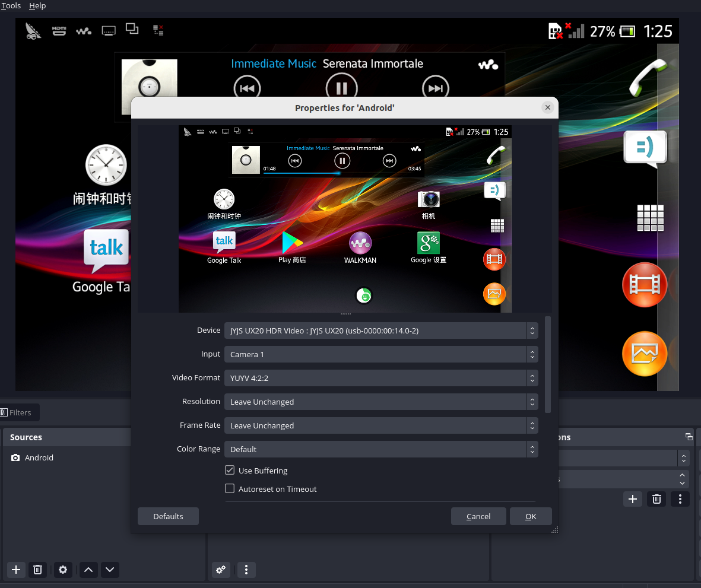Remove scene transition using trash icon
Viewport: 701px width, 588px height.
pyautogui.click(x=656, y=499)
